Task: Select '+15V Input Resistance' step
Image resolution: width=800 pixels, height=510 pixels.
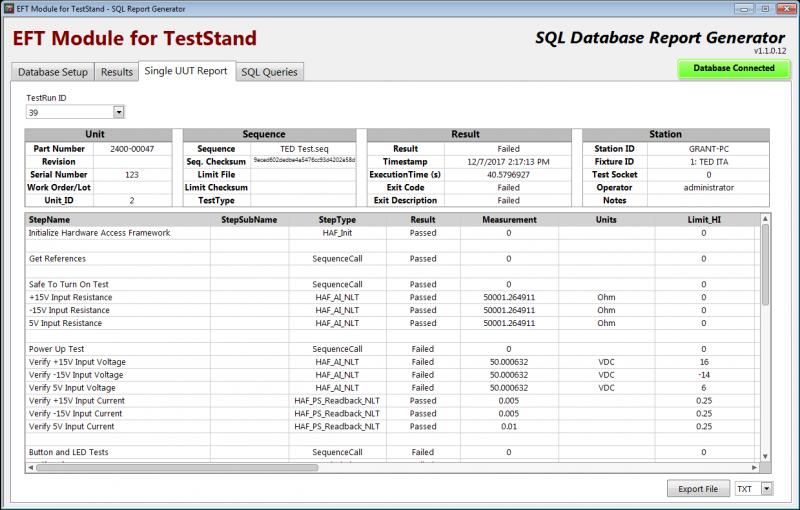Action: (x=390, y=297)
